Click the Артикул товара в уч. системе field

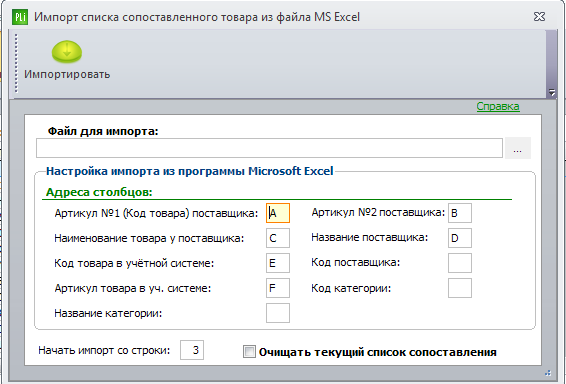[278, 288]
